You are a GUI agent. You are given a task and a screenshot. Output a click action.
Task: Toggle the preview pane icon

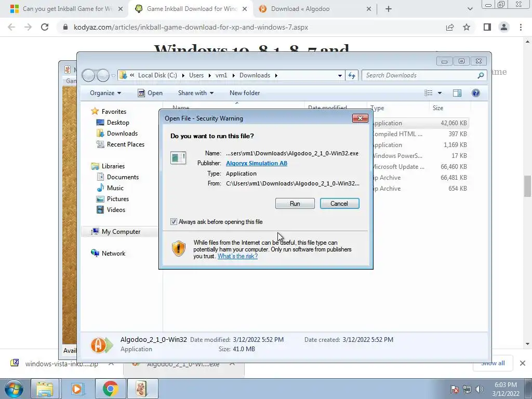coord(457,93)
